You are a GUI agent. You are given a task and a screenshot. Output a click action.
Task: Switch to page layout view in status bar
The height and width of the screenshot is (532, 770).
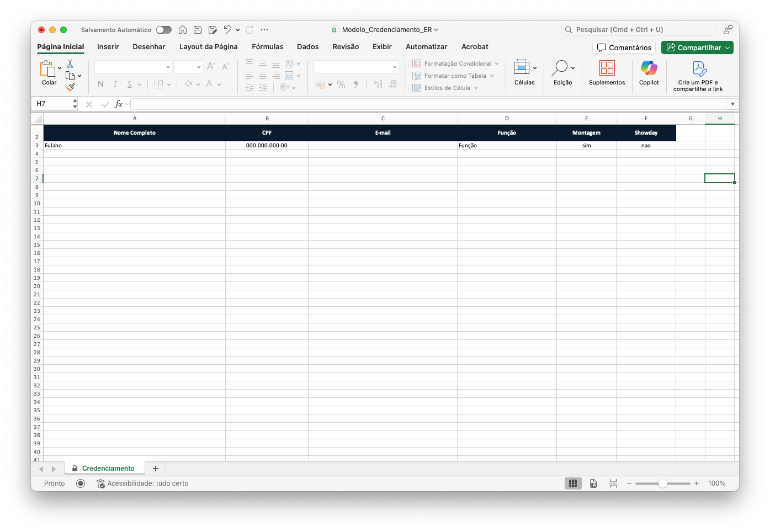[593, 483]
